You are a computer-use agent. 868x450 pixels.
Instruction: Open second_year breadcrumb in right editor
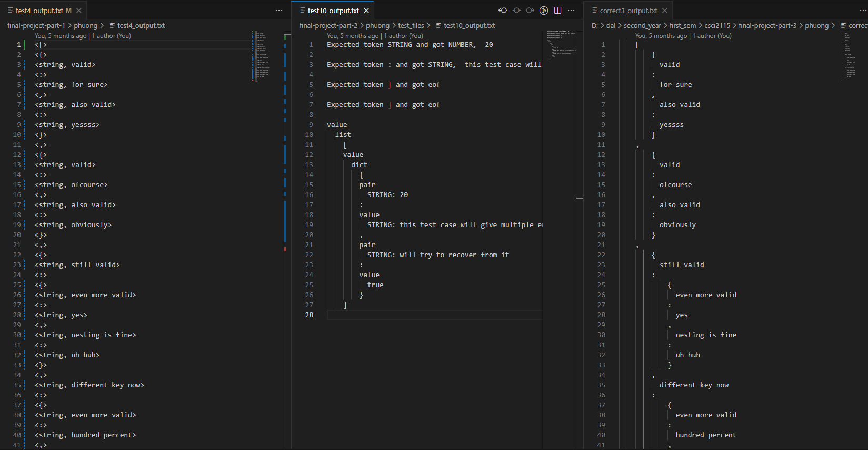point(642,25)
